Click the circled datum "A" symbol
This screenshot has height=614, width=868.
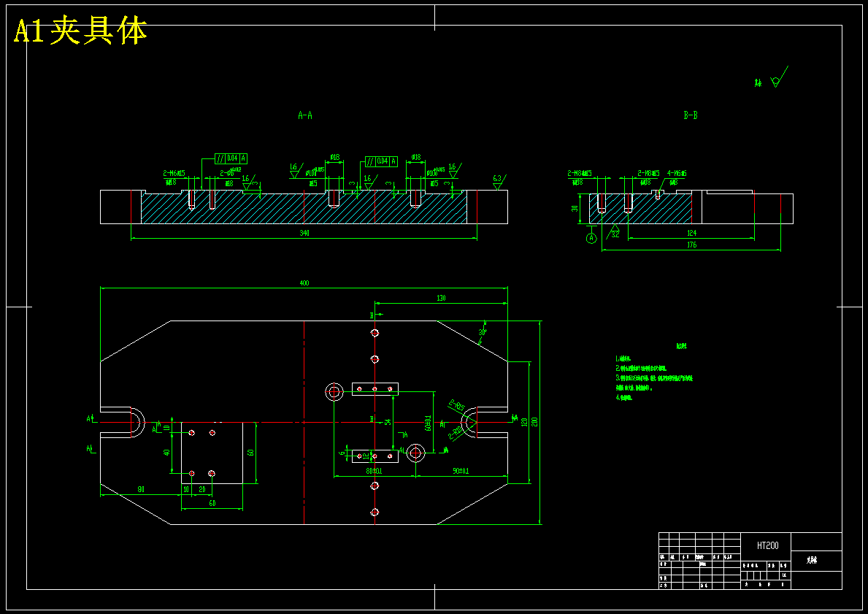click(x=591, y=238)
